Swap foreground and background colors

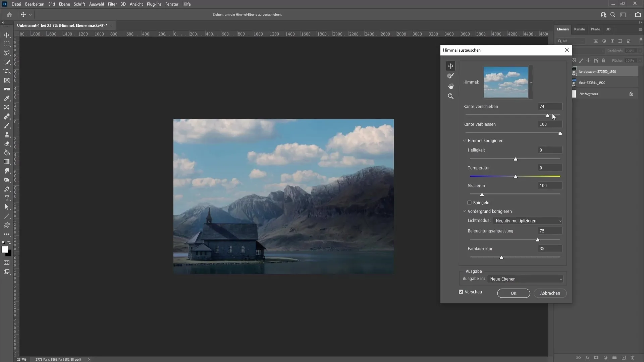click(9, 243)
